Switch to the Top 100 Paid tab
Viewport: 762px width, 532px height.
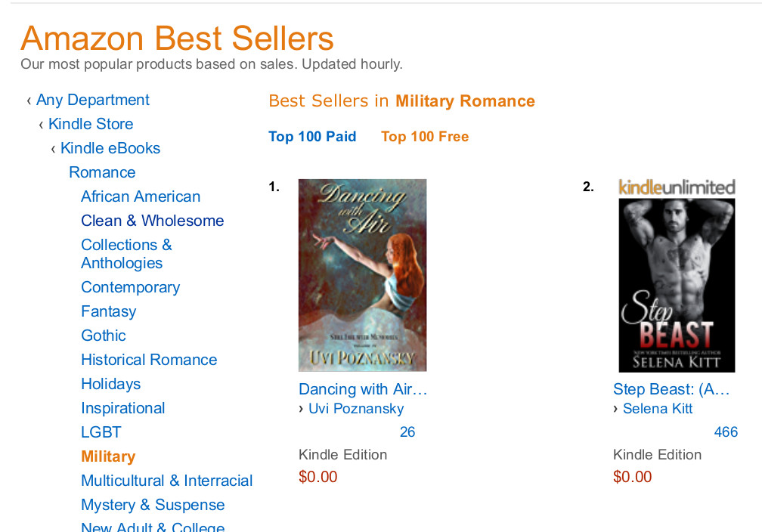point(312,137)
